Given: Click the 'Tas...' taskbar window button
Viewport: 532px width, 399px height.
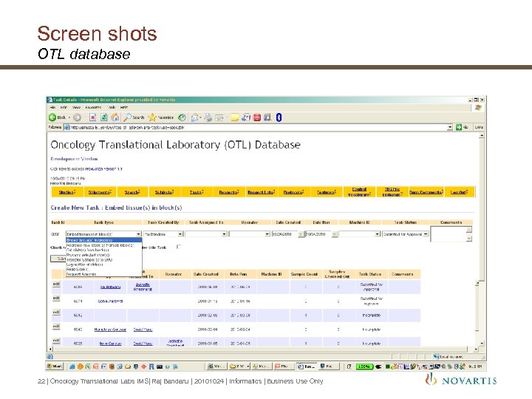Looking at the screenshot, I should (x=307, y=366).
